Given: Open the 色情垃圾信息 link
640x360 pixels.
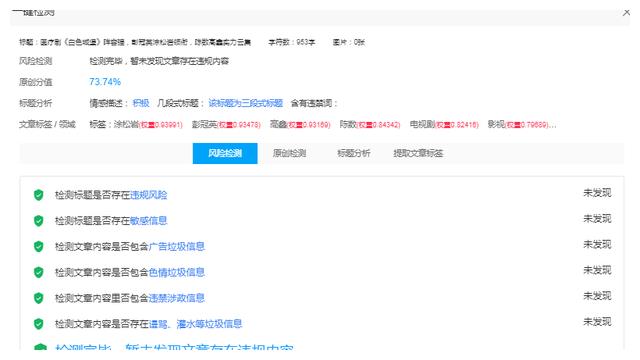Looking at the screenshot, I should tap(176, 272).
